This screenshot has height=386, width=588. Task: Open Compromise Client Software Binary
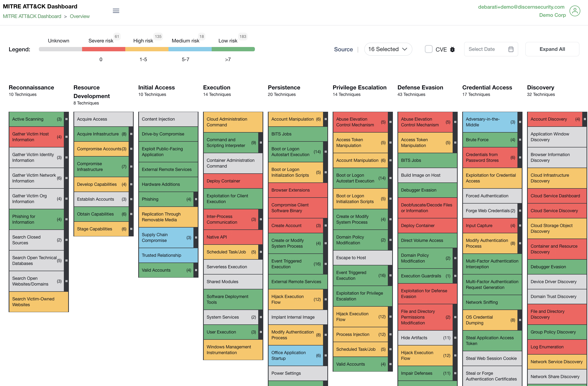point(298,208)
